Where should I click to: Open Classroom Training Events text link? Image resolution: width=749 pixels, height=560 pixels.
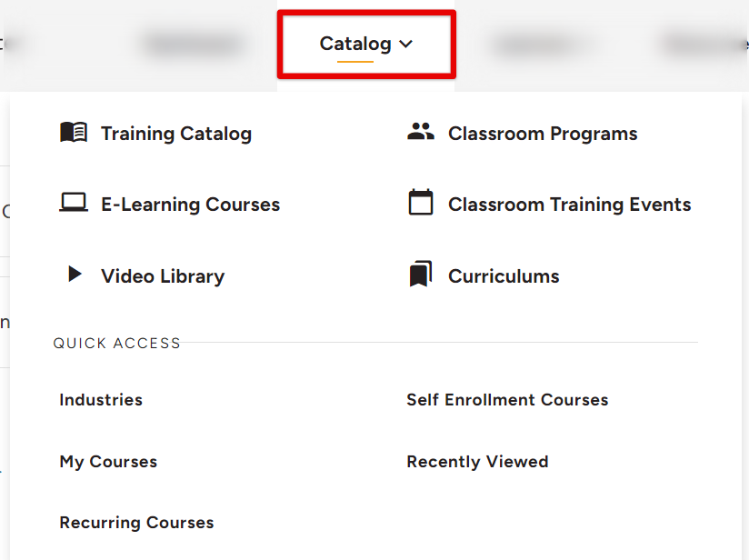(x=570, y=205)
